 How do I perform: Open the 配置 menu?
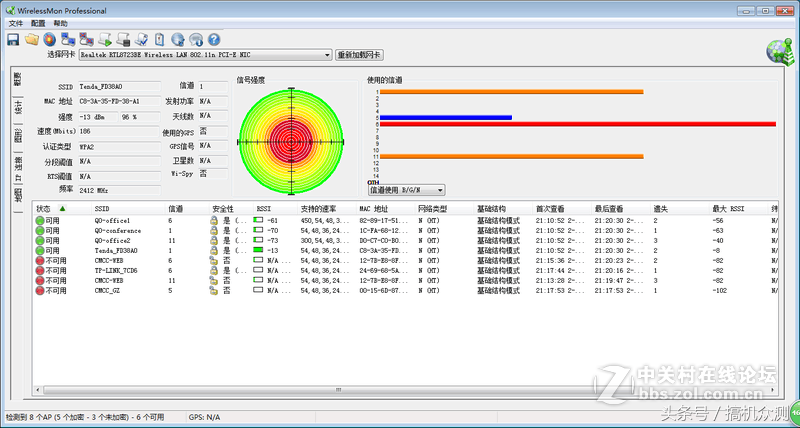coord(38,23)
